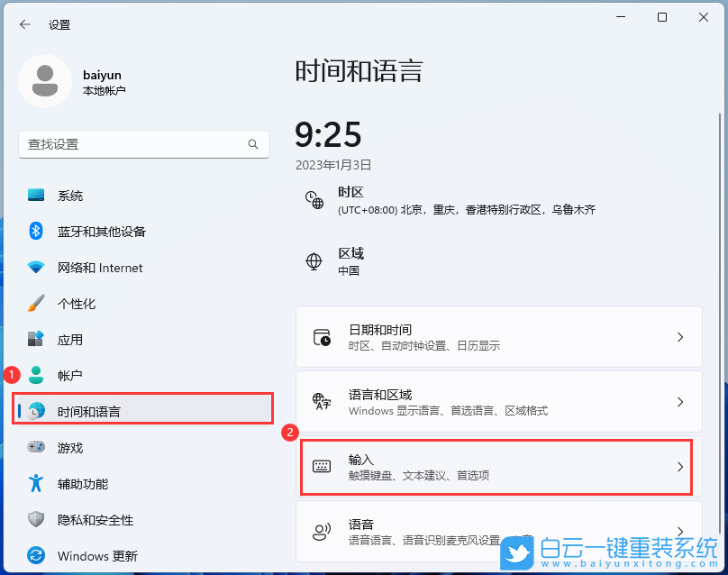
Task: Open Windows 更新 via its update icon
Action: (x=36, y=556)
